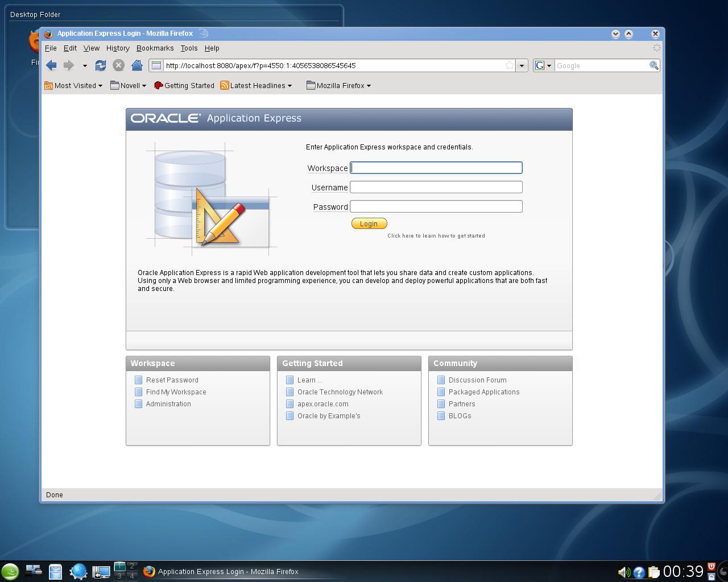Open the Find My Workspace link
This screenshot has width=728, height=582.
176,392
